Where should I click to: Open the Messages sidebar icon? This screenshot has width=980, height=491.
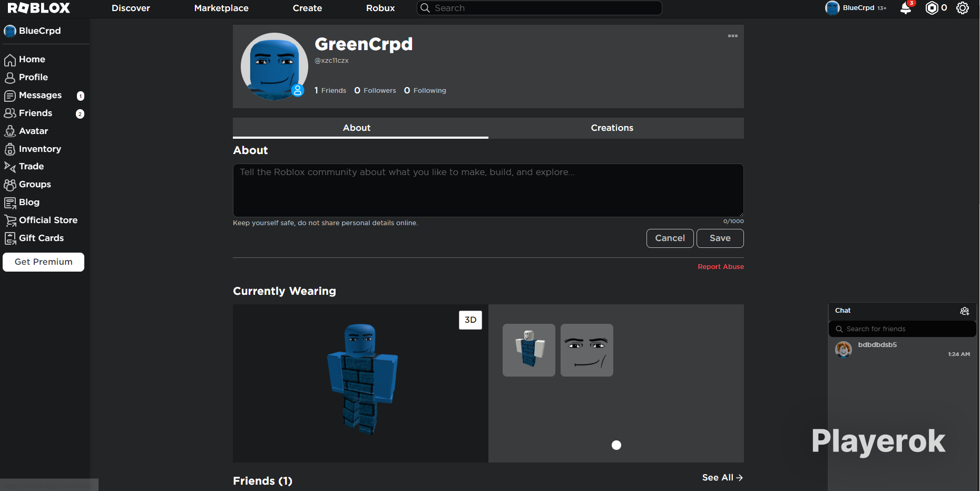[10, 95]
